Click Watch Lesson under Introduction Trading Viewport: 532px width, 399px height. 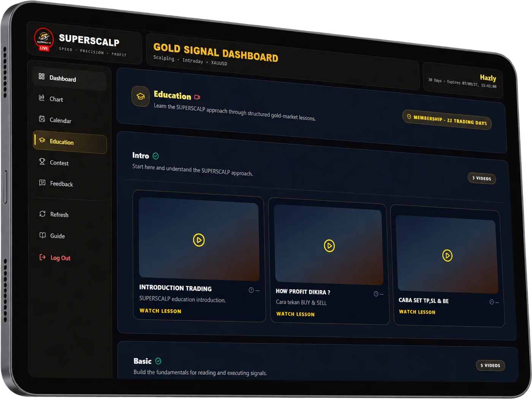pos(160,311)
